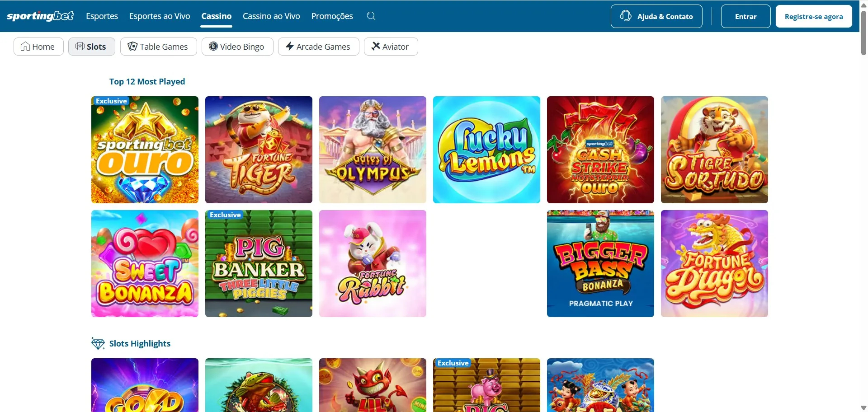Image resolution: width=868 pixels, height=412 pixels.
Task: Select the Slots category chip
Action: pyautogui.click(x=91, y=47)
